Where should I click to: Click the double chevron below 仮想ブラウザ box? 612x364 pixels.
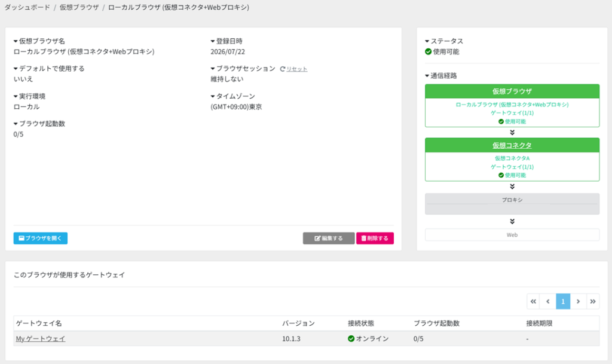tap(512, 133)
